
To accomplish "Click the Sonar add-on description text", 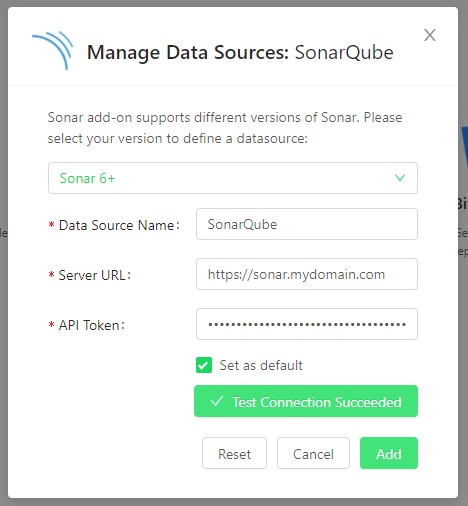I will (225, 128).
